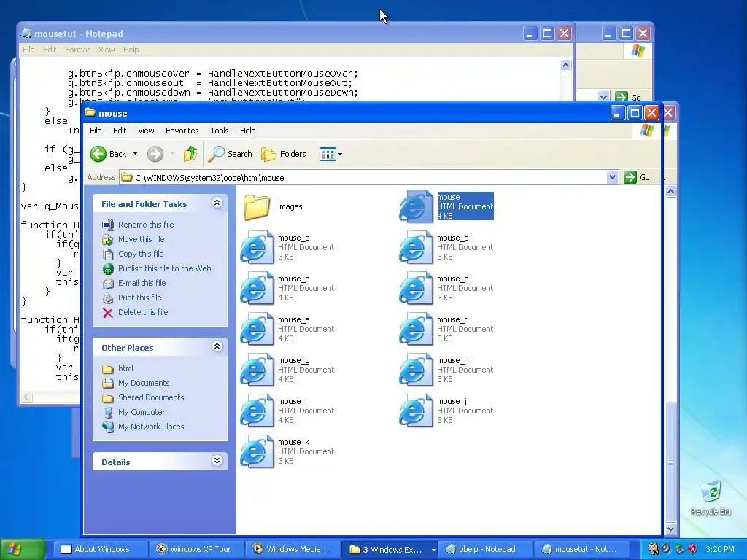747x560 pixels.
Task: Open the Edit menu in Explorer
Action: (x=120, y=131)
